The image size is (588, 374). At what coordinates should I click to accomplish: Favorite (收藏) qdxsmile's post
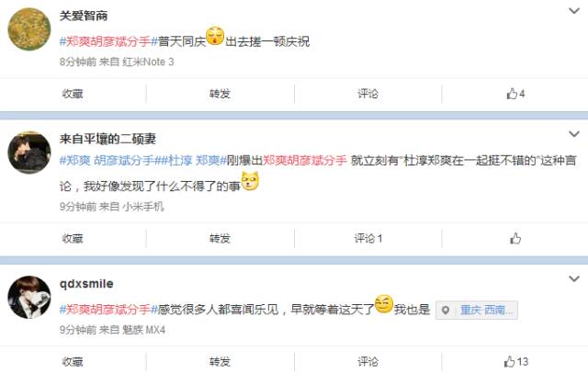pos(73,362)
